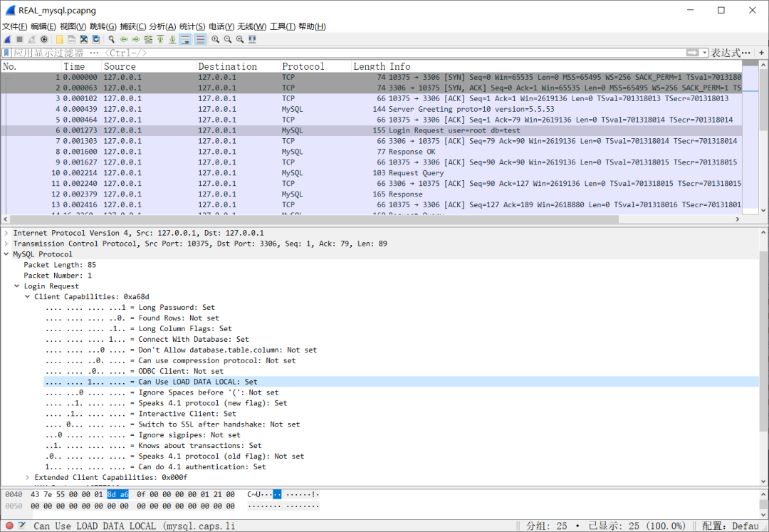Collapse the Login Request node
769x532 pixels.
pos(16,286)
